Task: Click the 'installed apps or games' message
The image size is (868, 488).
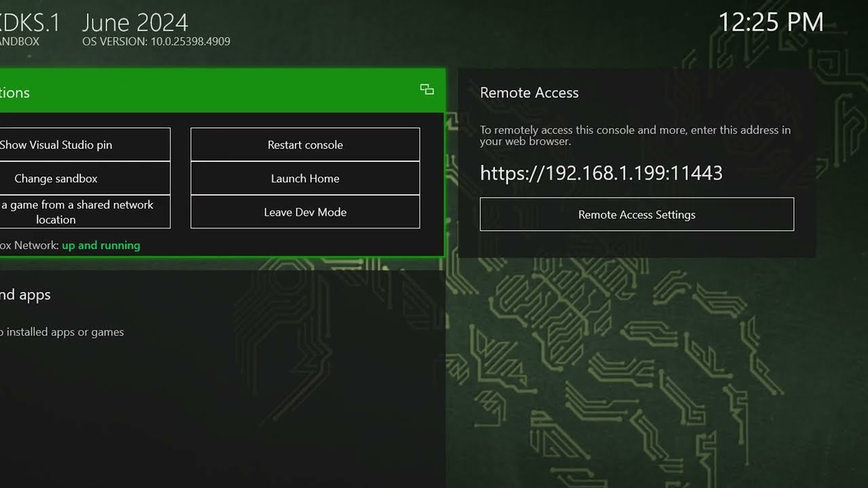Action: [x=62, y=332]
